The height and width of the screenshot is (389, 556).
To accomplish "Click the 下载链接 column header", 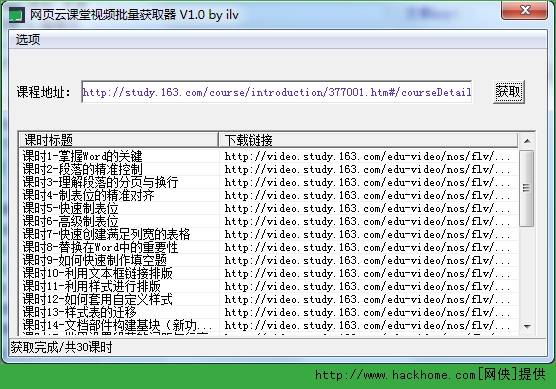I will click(368, 140).
